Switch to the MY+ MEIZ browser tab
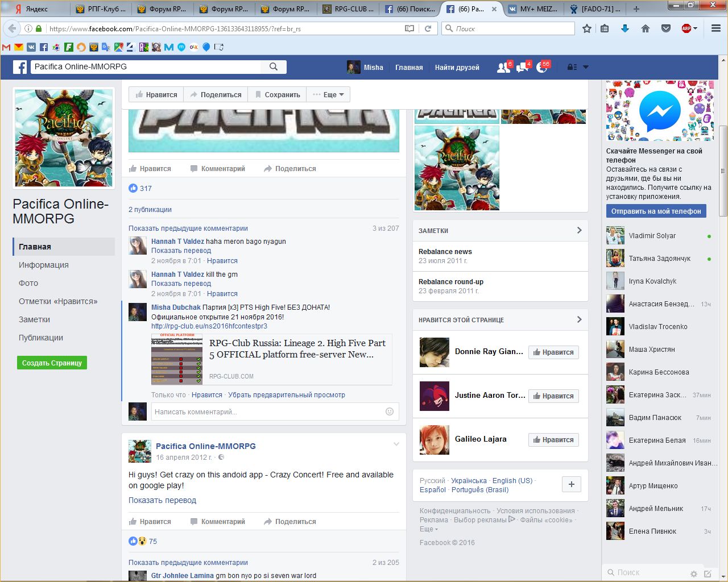728x582 pixels. pyautogui.click(x=532, y=9)
